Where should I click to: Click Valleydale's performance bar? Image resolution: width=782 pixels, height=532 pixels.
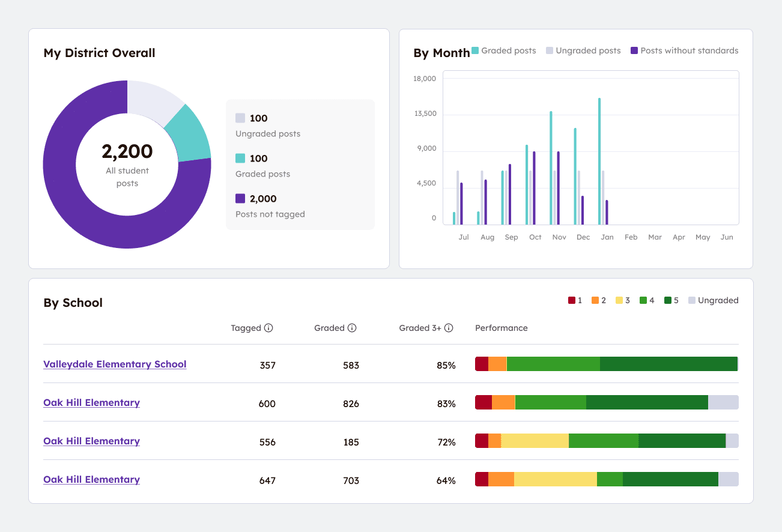click(x=607, y=363)
